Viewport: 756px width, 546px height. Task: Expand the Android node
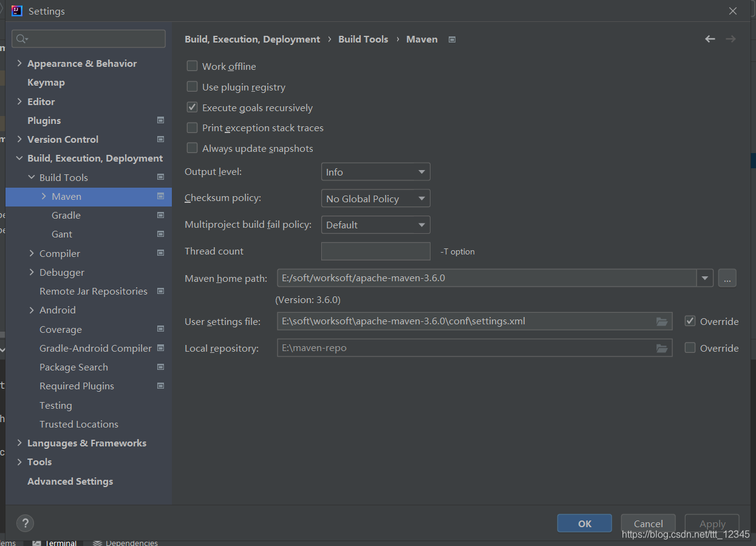click(32, 310)
